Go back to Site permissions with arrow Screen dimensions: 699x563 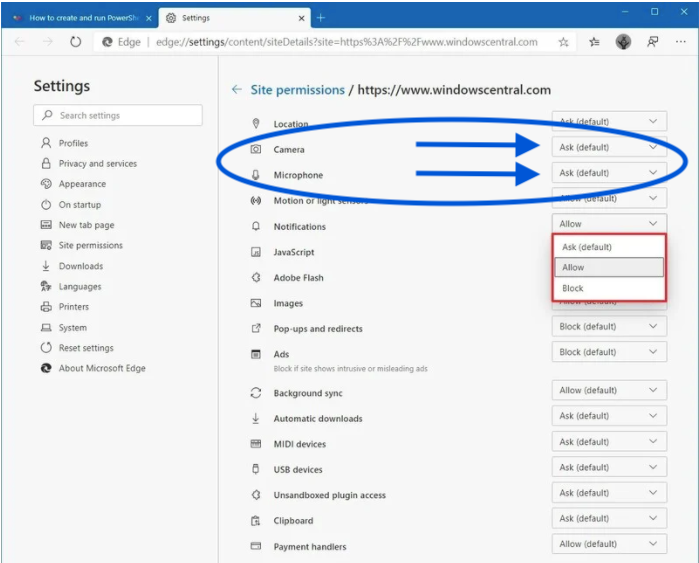click(x=237, y=90)
